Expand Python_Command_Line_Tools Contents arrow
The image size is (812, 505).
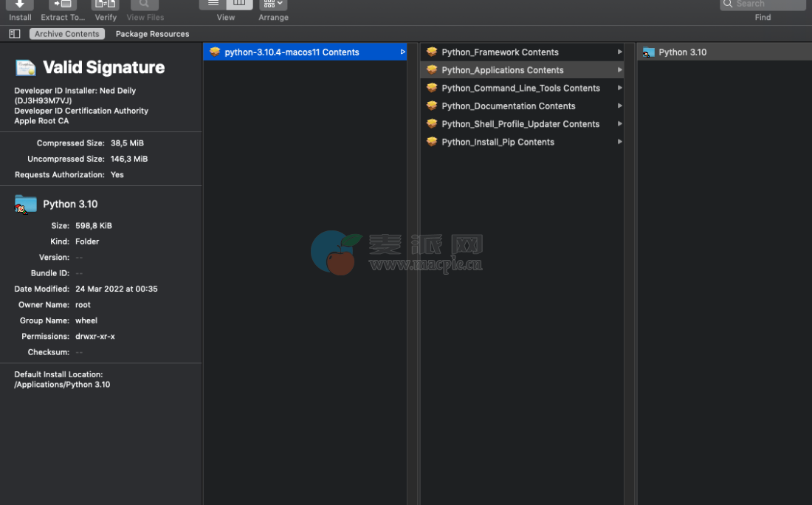coord(619,88)
